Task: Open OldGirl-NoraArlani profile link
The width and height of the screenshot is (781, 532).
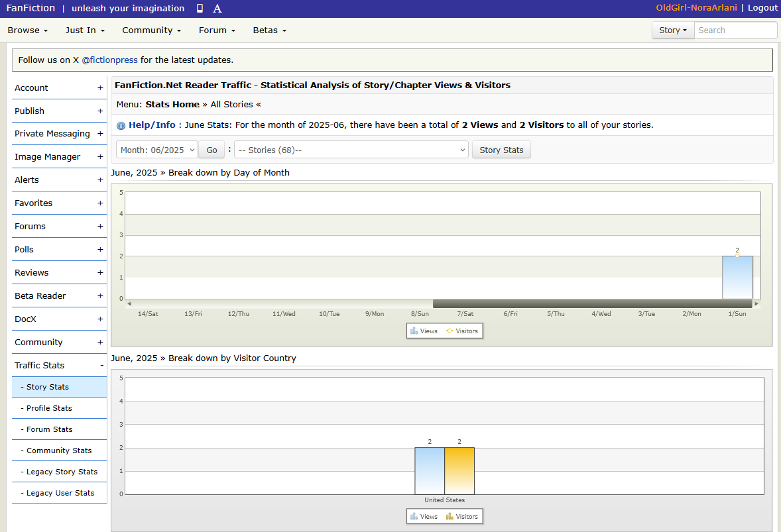Action: pyautogui.click(x=696, y=7)
